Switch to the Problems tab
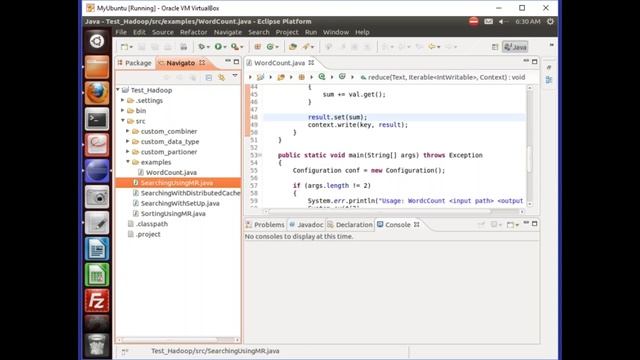The height and width of the screenshot is (360, 640). pos(265,225)
